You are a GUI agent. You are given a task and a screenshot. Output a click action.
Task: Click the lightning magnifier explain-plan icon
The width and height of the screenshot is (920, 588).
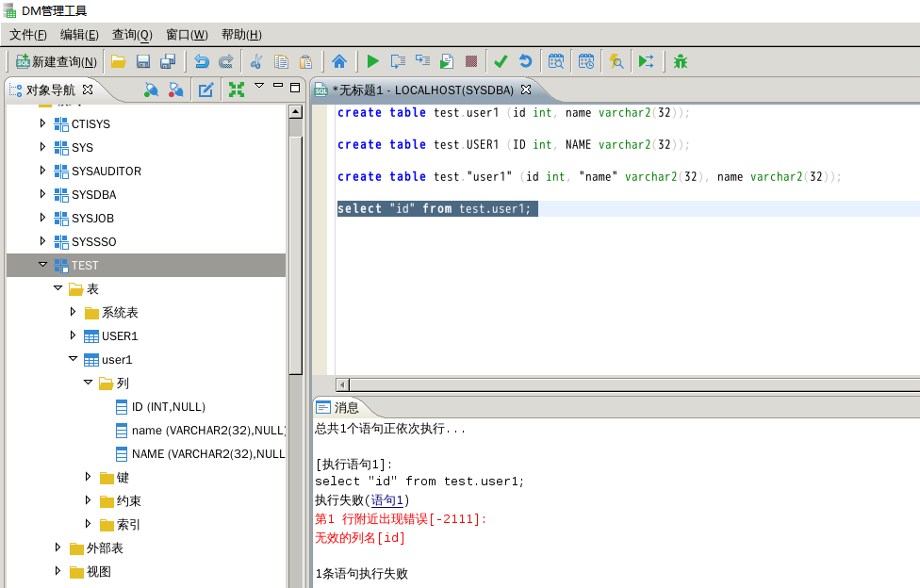tap(616, 61)
